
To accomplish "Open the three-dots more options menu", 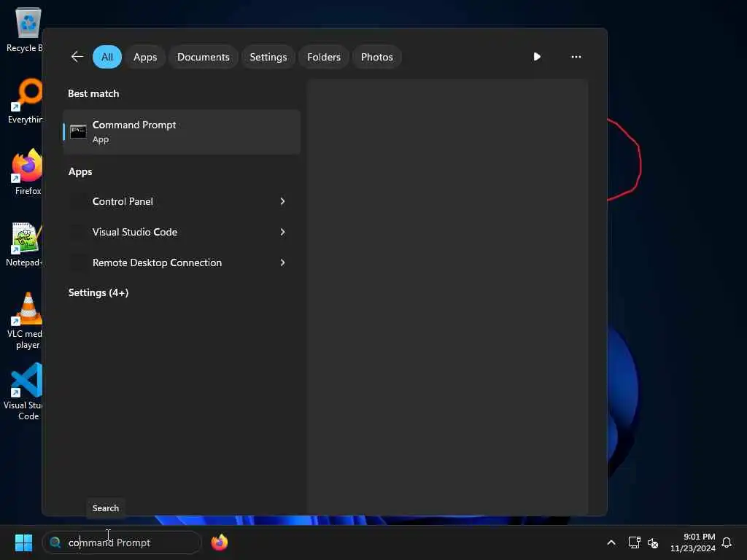I will [576, 57].
